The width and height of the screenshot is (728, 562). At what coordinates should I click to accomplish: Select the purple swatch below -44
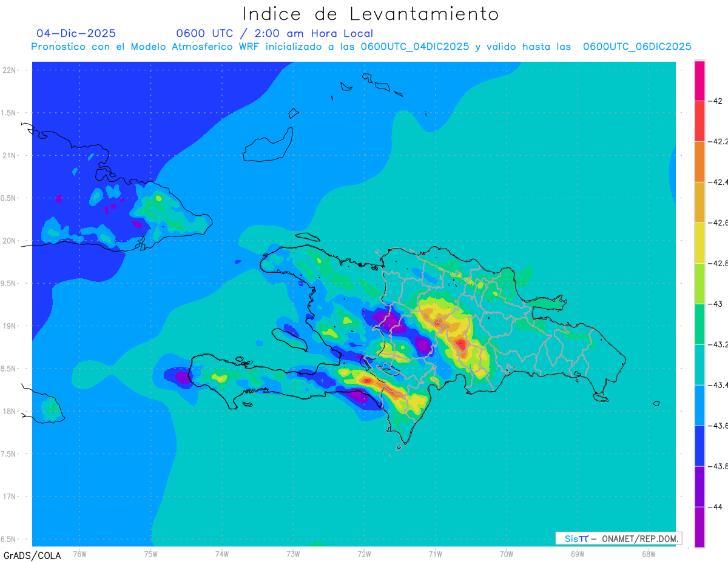(699, 527)
